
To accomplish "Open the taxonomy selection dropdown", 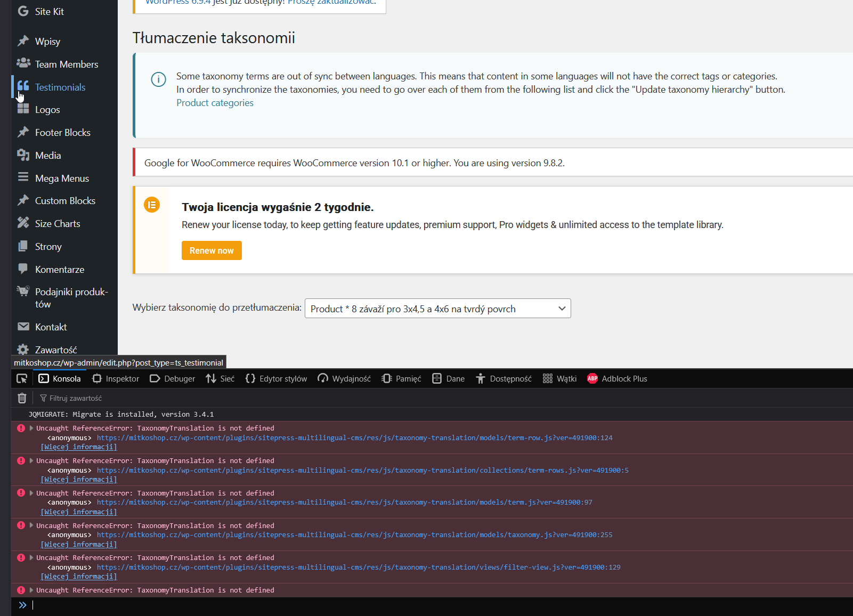I will (437, 309).
